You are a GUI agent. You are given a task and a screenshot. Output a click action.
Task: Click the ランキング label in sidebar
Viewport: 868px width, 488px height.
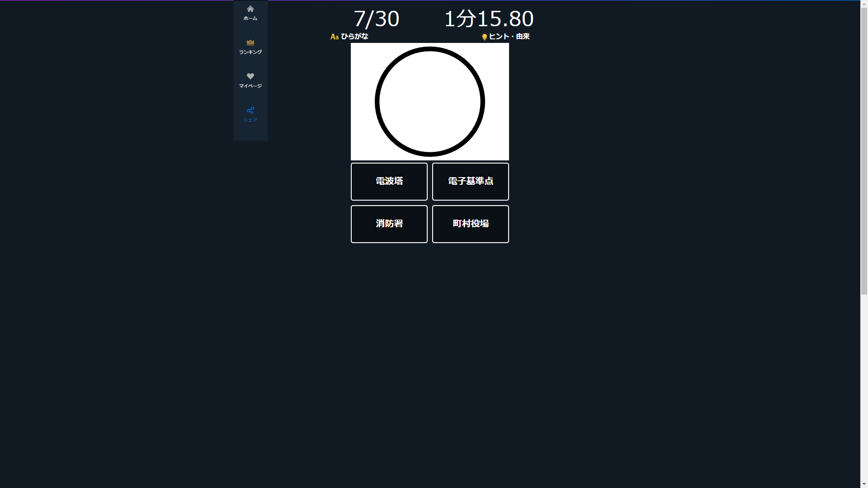(250, 52)
